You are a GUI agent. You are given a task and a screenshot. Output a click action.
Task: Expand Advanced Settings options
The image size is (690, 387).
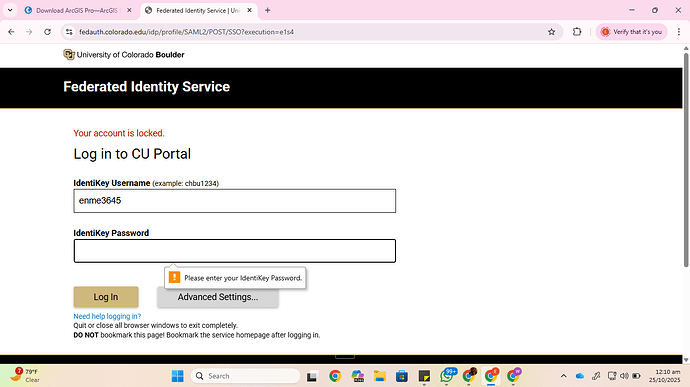(x=218, y=298)
